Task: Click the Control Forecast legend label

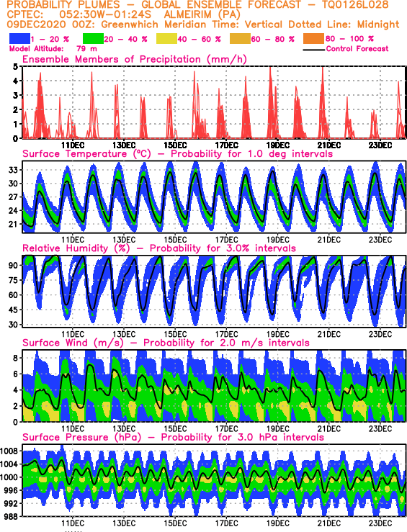Action: (357, 49)
